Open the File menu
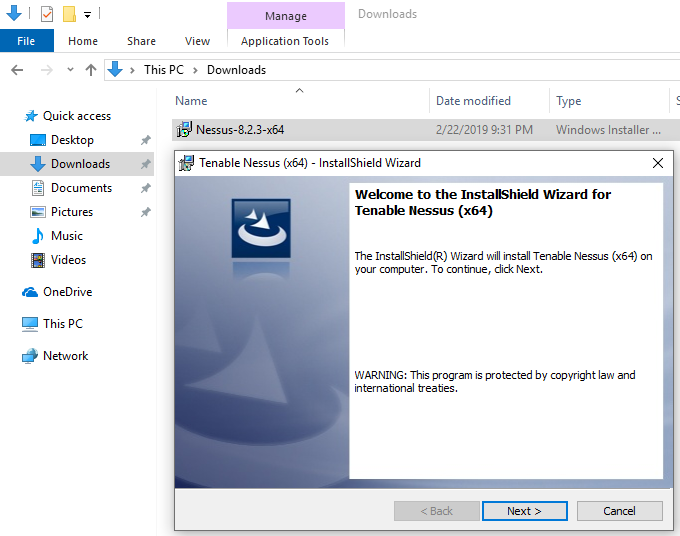Viewport: 680px width, 536px height. pyautogui.click(x=26, y=41)
